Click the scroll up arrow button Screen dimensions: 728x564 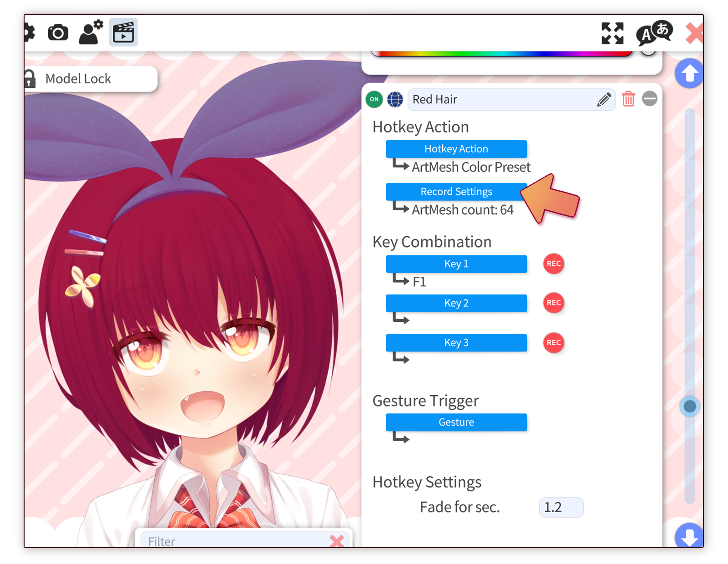689,73
